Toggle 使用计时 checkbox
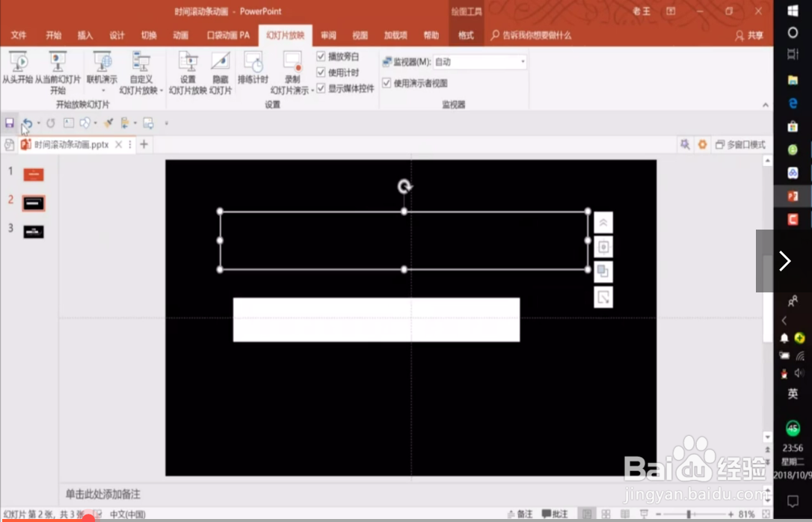 click(322, 72)
